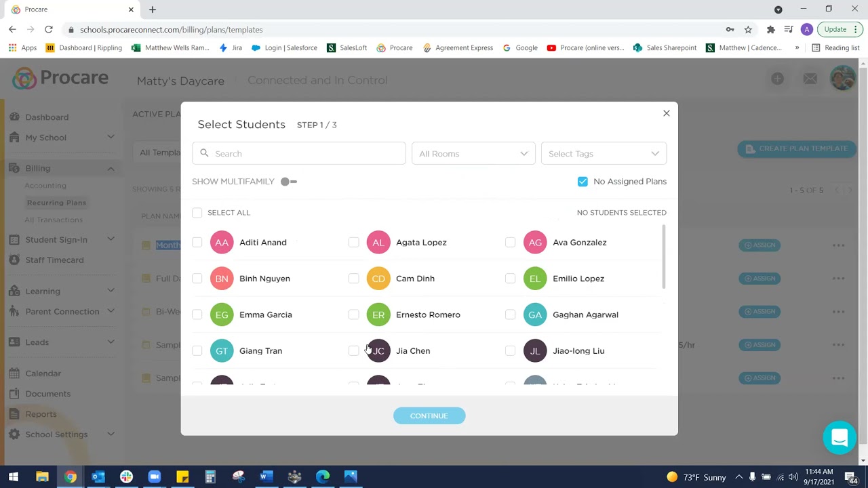Bookmark this page with star icon

748,29
